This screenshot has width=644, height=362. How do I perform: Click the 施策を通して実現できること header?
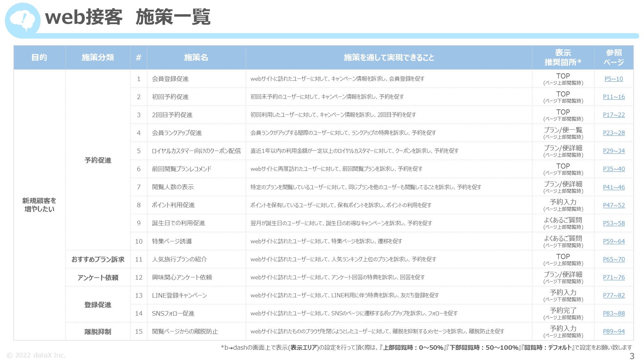[389, 58]
